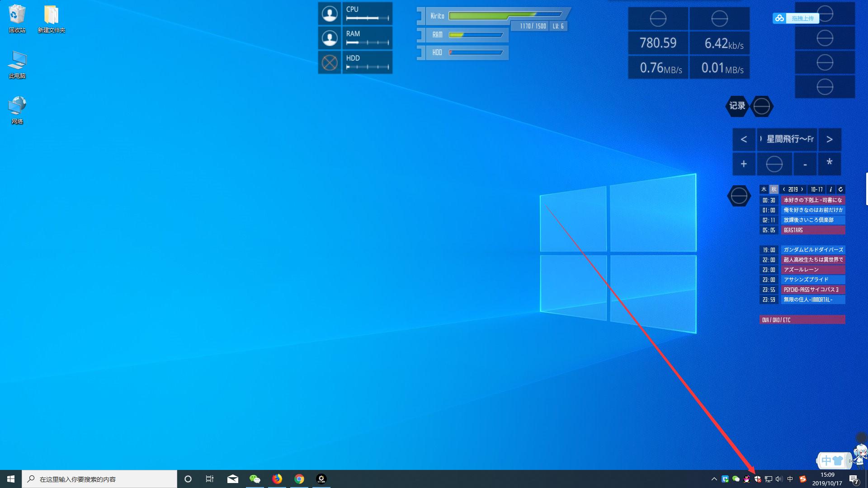This screenshot has width=868, height=488.
Task: Click the refresh icon in anime schedule
Action: click(x=840, y=189)
